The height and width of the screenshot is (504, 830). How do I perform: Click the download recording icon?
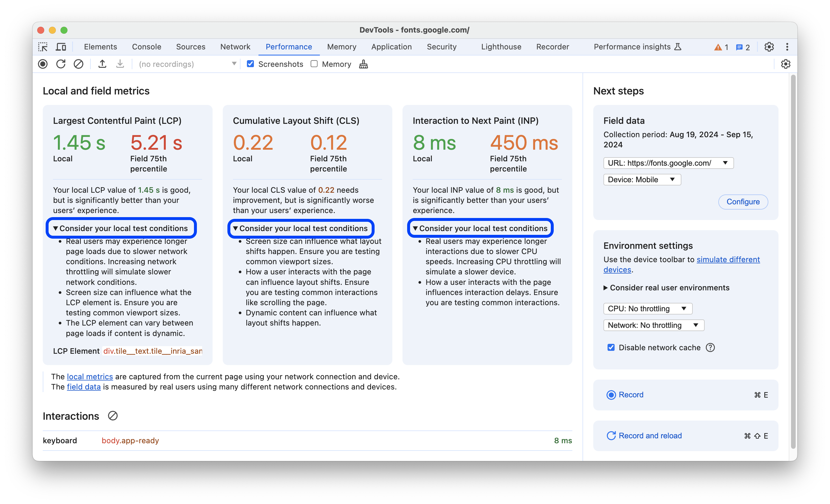pos(119,64)
